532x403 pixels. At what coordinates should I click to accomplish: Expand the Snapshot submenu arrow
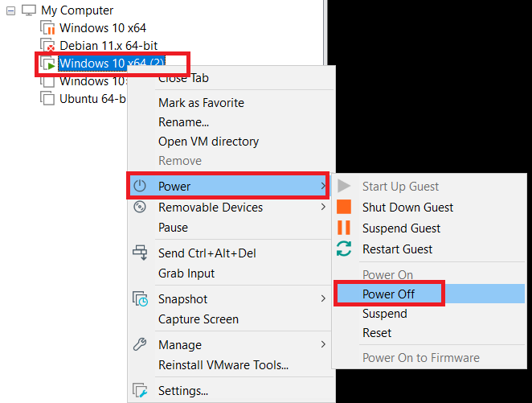click(x=323, y=299)
